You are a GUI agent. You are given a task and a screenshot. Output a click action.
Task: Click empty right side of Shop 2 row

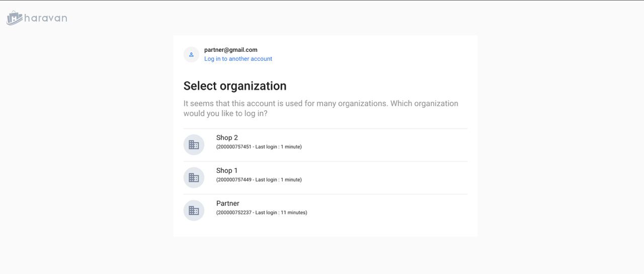pyautogui.click(x=403, y=145)
